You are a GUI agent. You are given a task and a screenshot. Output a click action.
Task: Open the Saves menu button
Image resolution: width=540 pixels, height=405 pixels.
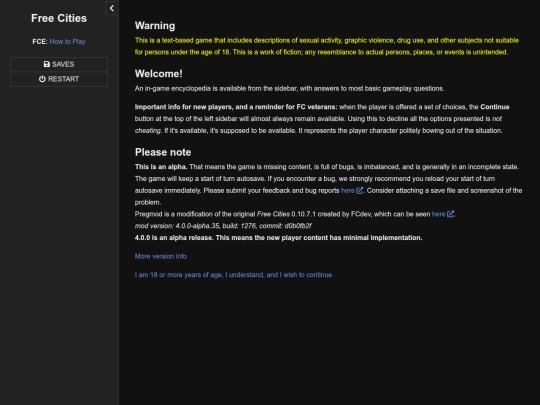point(59,64)
